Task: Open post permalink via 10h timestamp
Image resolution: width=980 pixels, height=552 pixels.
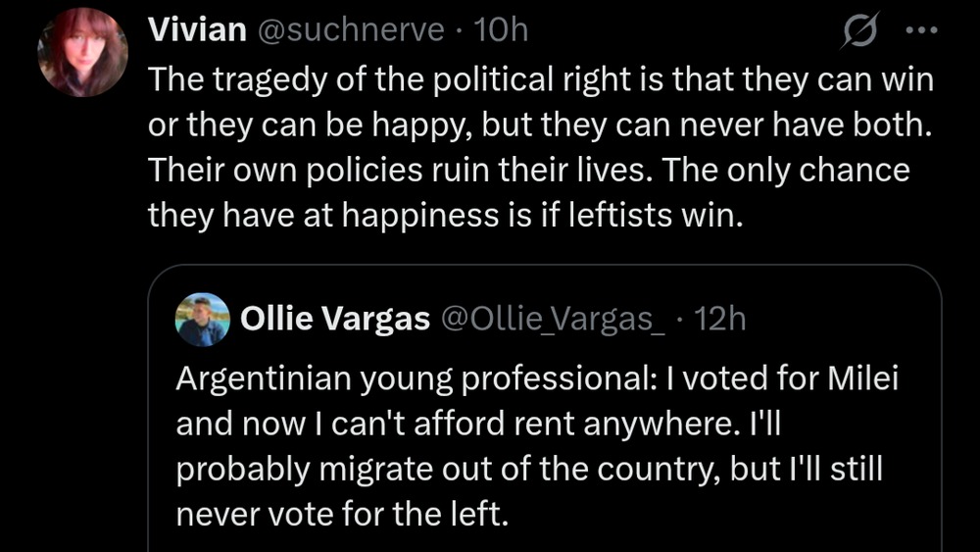Action: click(501, 30)
